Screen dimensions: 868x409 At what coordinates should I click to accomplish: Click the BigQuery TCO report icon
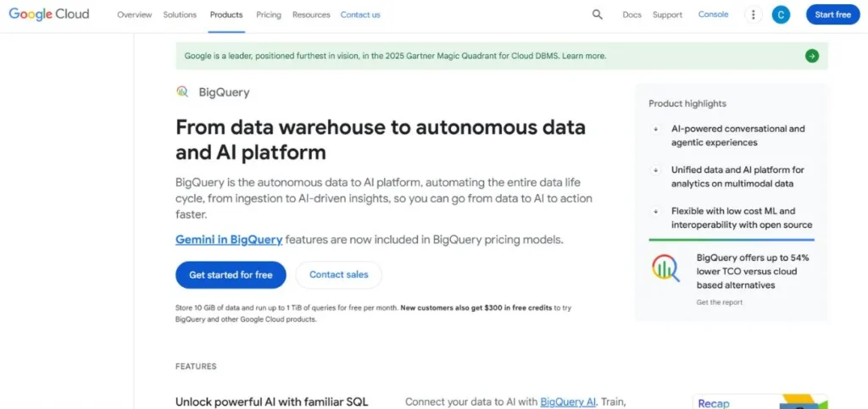point(665,268)
